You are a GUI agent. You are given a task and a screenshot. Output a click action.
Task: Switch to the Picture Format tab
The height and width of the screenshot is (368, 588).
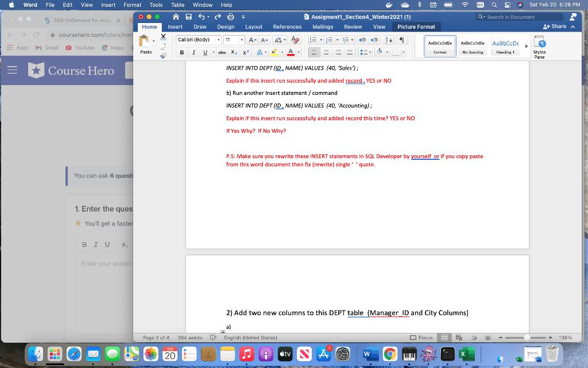pos(416,26)
